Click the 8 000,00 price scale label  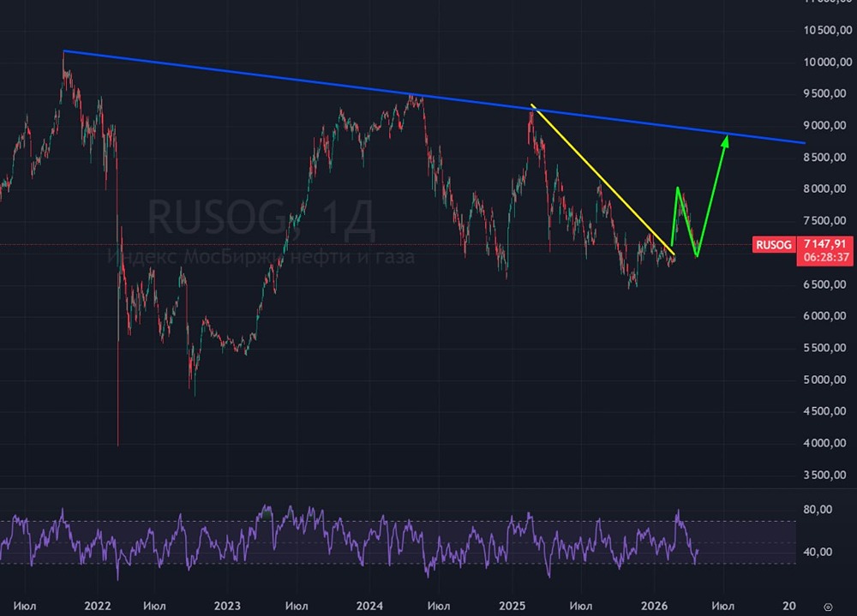(824, 189)
